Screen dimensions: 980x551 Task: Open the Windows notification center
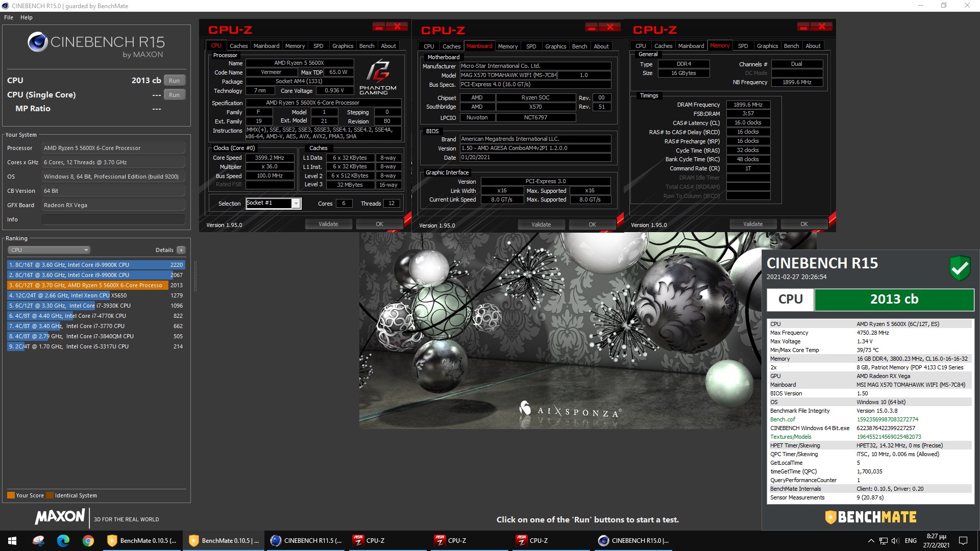(963, 541)
